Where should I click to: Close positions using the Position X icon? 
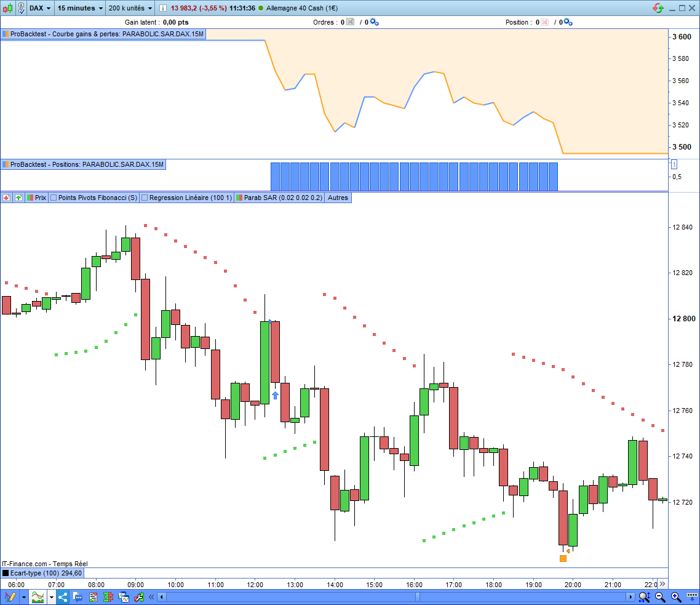[x=544, y=22]
